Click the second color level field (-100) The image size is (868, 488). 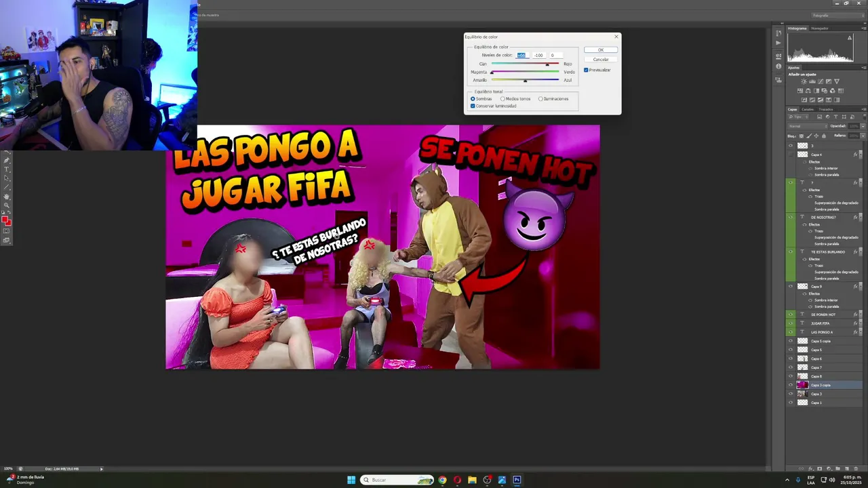(x=538, y=55)
